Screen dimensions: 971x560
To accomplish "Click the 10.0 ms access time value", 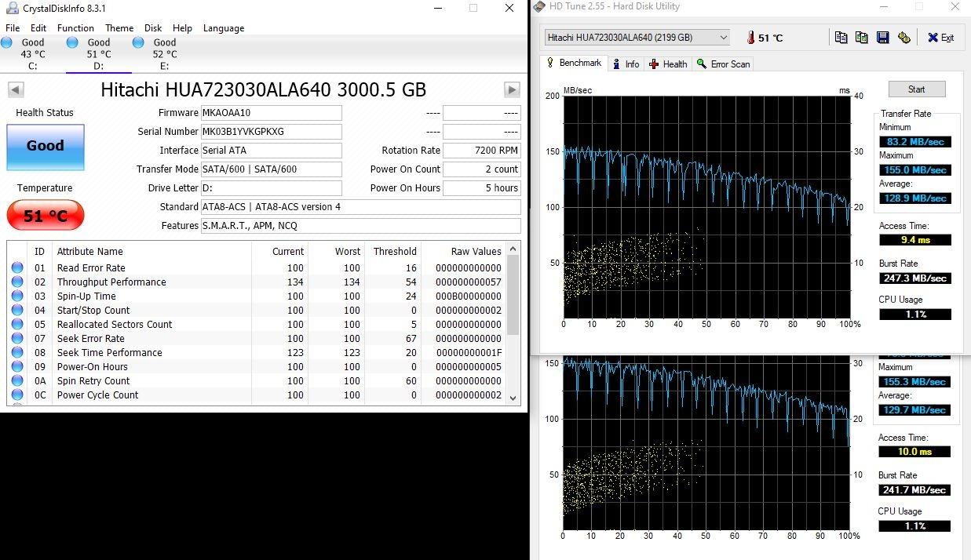I will [x=914, y=452].
